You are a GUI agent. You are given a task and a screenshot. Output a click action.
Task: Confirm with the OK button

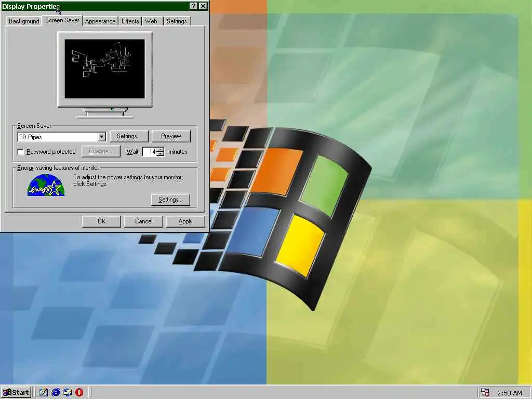click(x=101, y=221)
